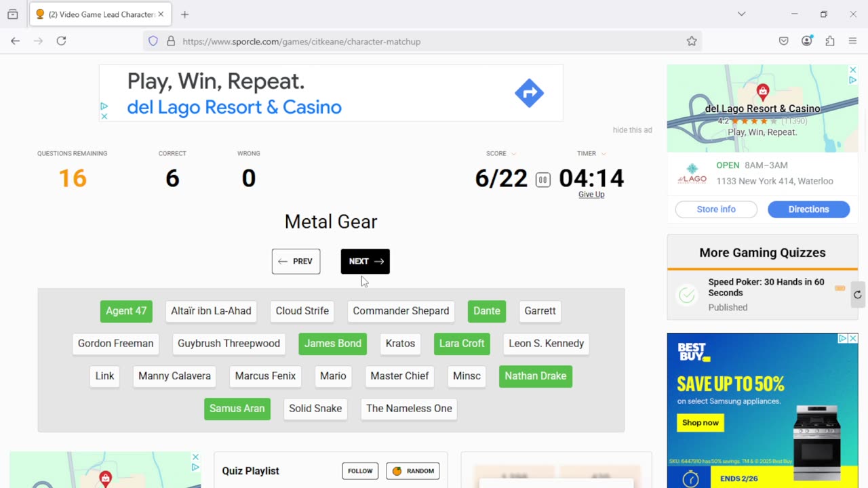The height and width of the screenshot is (488, 868).
Task: Click the refresh icon beside gaming quizzes
Action: pos(857,295)
